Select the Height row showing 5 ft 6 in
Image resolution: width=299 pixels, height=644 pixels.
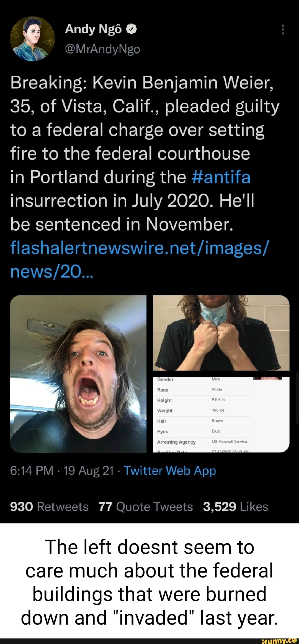(194, 400)
